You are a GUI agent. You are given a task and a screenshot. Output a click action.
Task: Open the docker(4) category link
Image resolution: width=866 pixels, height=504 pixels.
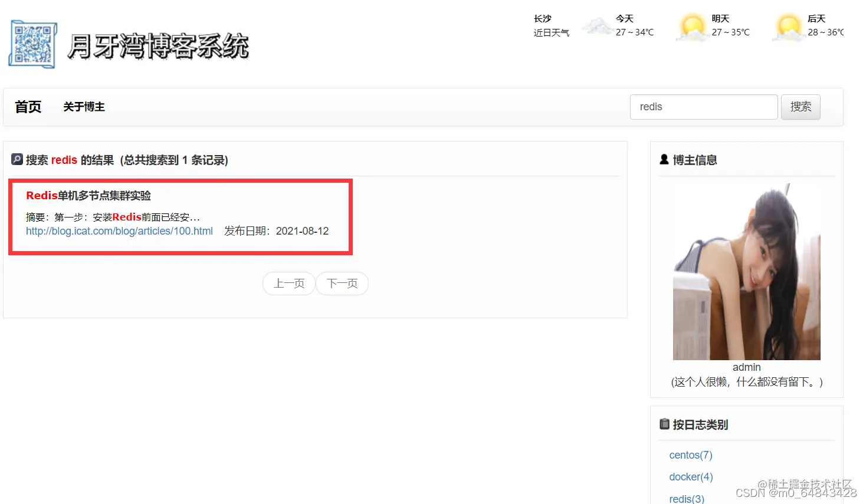coord(690,477)
